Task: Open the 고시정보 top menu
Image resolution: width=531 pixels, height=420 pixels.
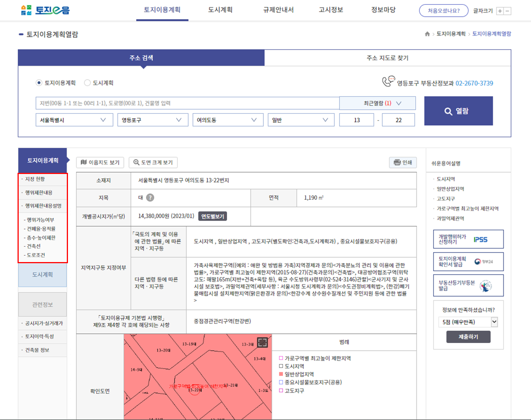Action: click(331, 10)
